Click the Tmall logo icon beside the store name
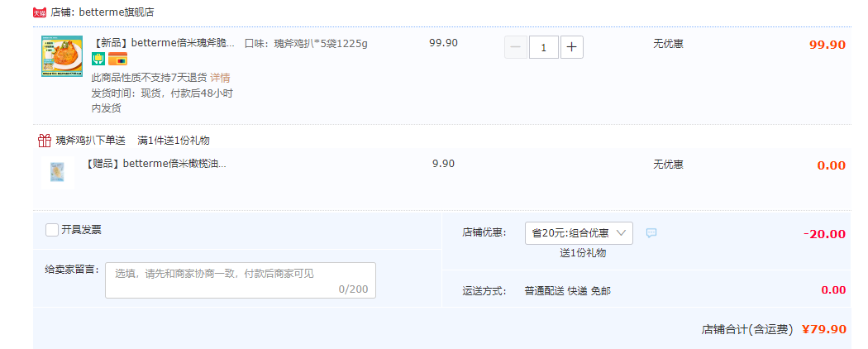 pos(40,12)
